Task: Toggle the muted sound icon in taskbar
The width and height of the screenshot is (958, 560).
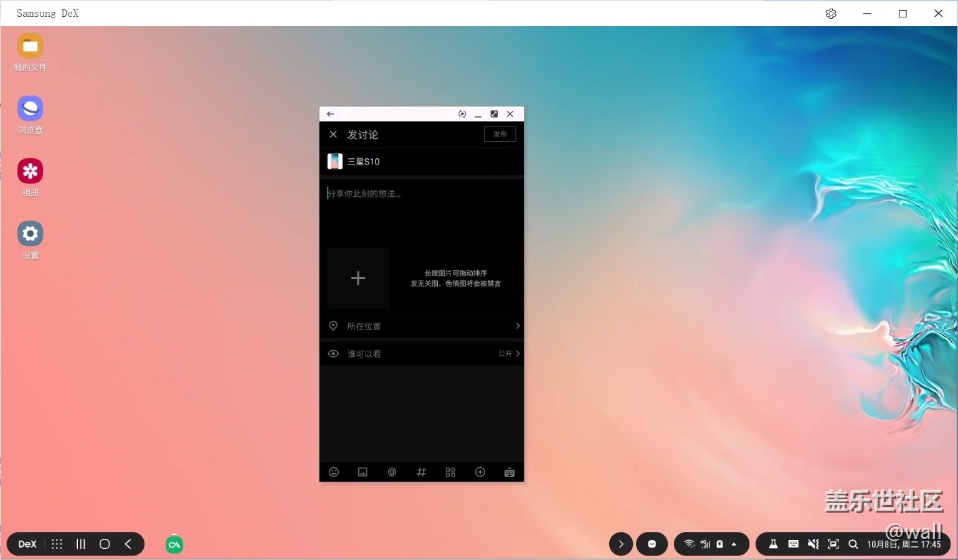Action: 813,544
